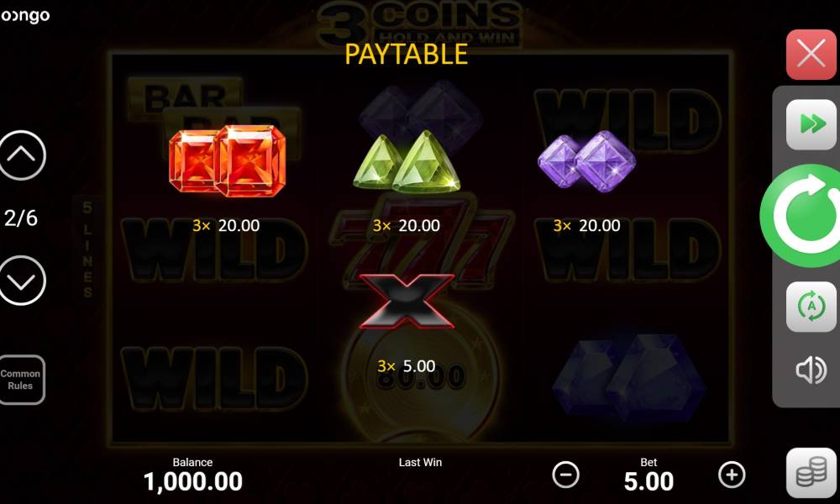Click the balance value 1,000.00
Image resolution: width=840 pixels, height=504 pixels.
[x=193, y=481]
